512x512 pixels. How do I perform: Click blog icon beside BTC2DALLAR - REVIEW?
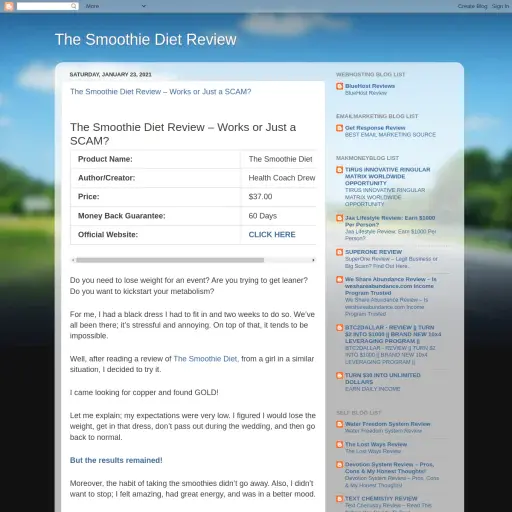pyautogui.click(x=340, y=328)
